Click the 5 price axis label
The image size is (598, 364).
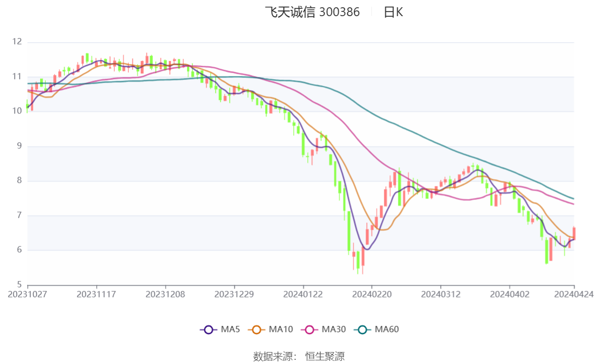coord(19,285)
